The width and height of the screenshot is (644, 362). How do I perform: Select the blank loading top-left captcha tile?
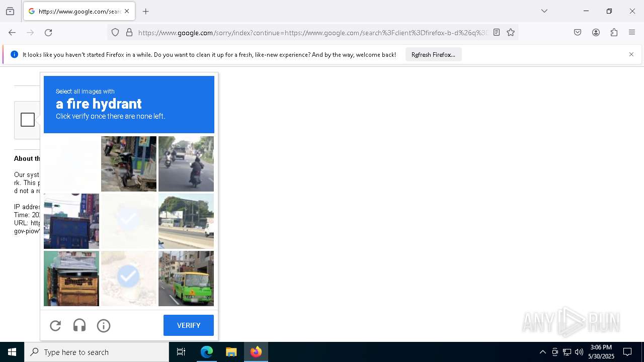[x=71, y=164]
